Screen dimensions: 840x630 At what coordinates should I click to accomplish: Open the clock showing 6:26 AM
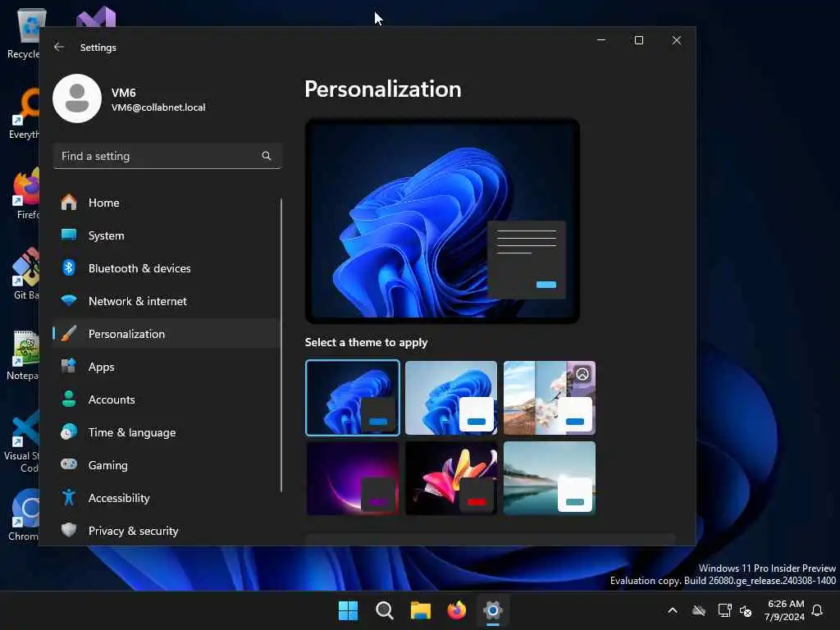click(785, 610)
